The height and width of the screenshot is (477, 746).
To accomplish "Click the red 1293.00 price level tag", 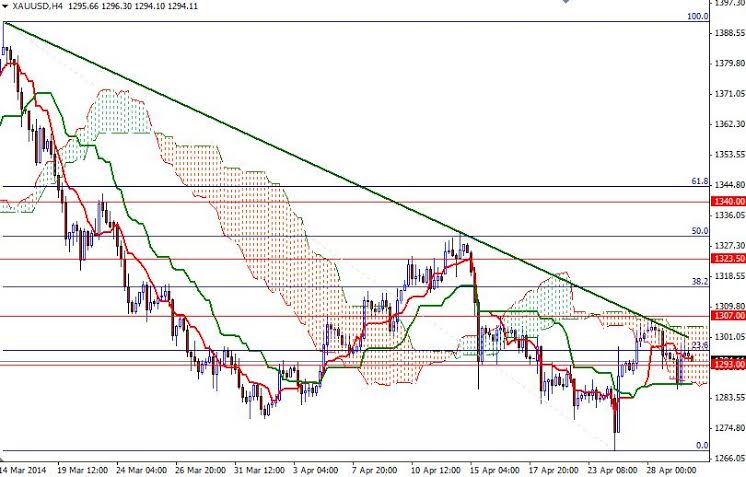I will [x=728, y=364].
